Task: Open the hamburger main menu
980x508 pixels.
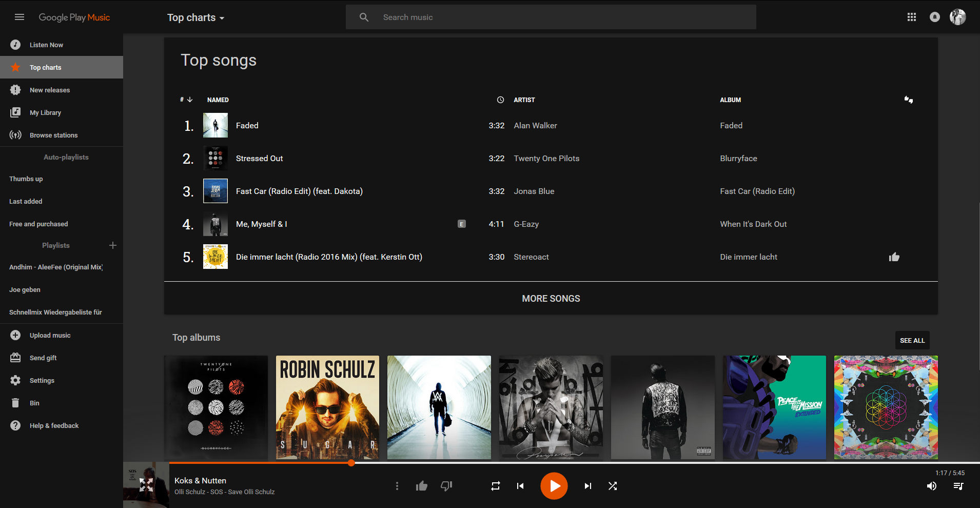Action: point(19,17)
